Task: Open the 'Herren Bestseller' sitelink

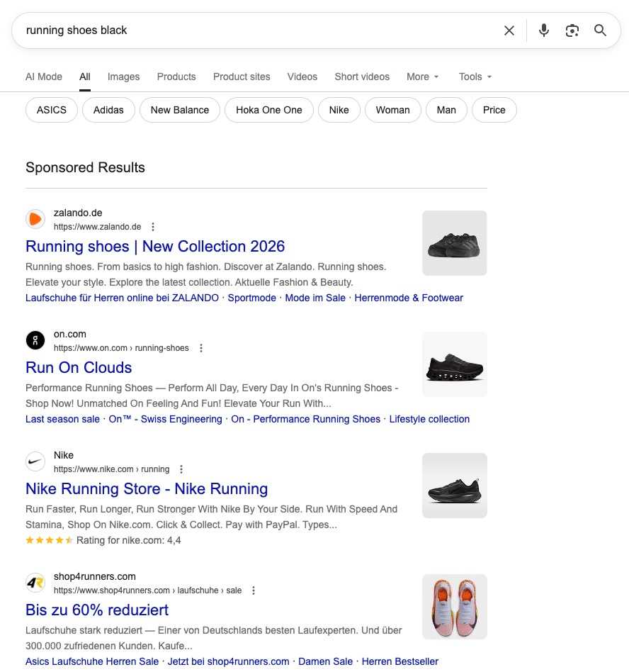Action: (400, 661)
